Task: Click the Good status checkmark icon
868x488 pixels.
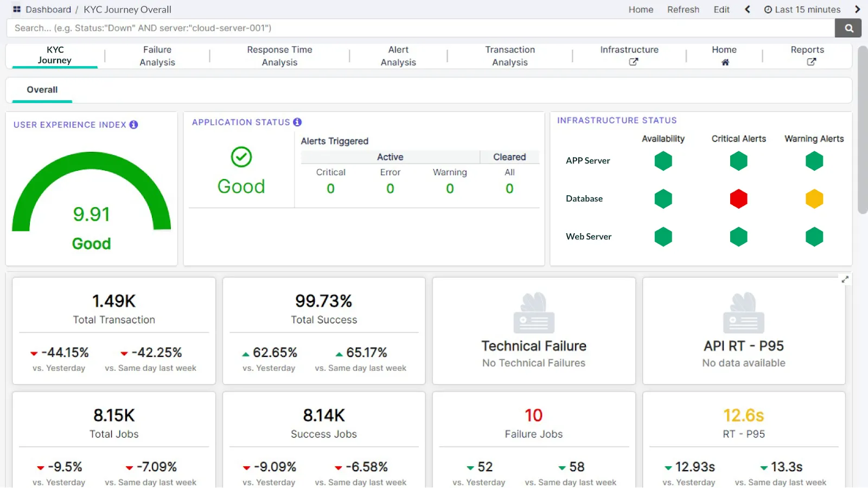Action: 241,157
